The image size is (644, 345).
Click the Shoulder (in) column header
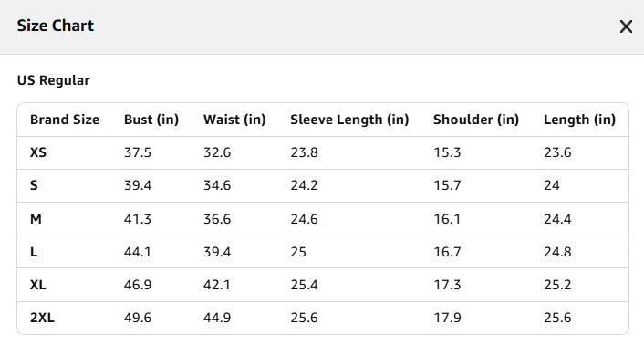(x=476, y=120)
